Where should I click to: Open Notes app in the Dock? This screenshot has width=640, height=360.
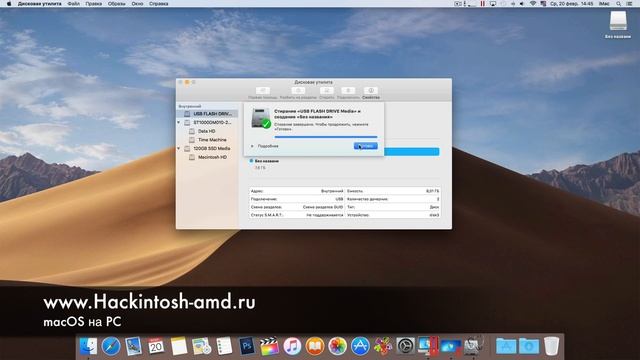coord(179,346)
